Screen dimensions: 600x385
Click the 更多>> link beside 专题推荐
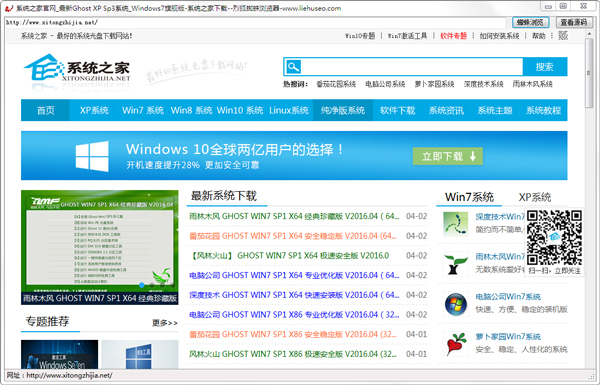click(165, 323)
